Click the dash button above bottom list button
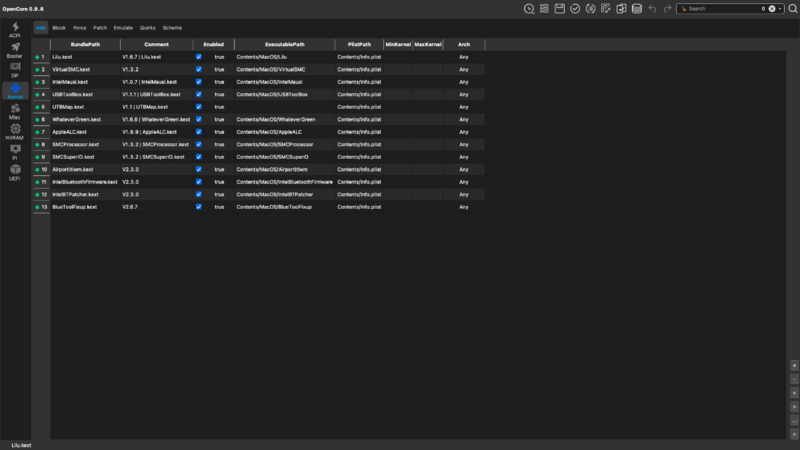Screen dimensions: 800x450 794,420
